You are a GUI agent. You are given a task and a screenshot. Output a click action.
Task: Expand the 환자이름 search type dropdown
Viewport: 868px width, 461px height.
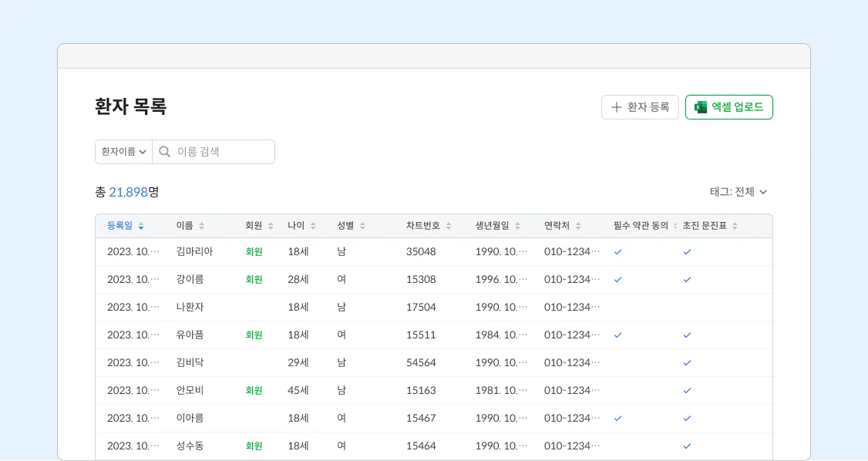(x=123, y=152)
